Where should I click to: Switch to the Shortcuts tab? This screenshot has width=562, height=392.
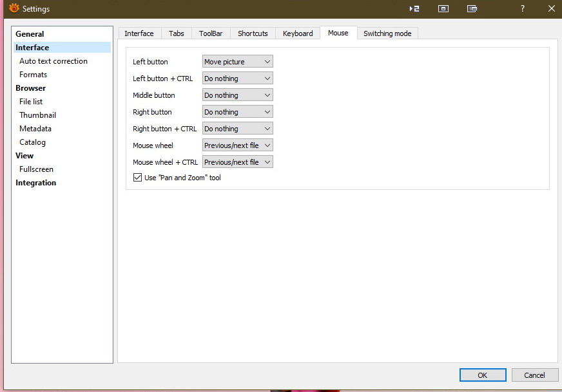click(253, 33)
